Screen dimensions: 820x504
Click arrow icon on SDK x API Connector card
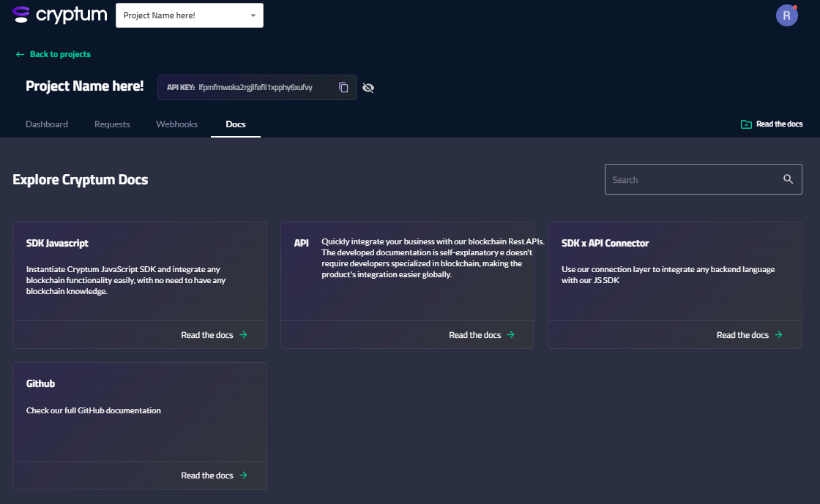point(779,335)
